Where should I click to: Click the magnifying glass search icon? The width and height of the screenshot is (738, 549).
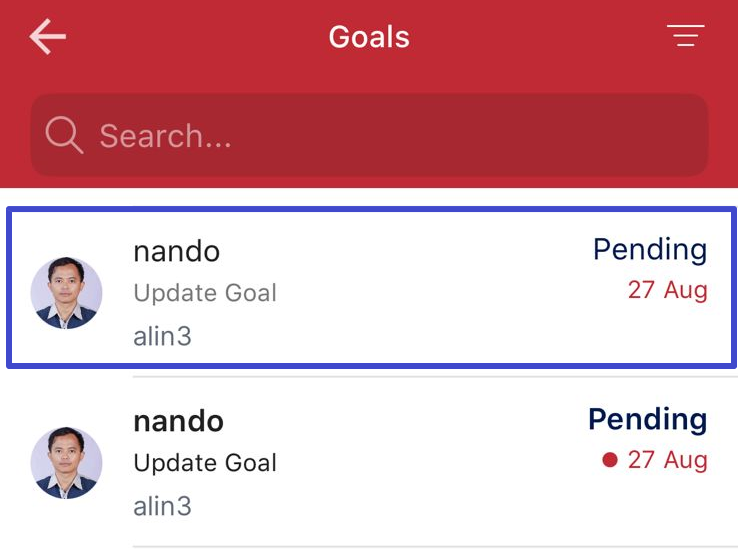[63, 135]
